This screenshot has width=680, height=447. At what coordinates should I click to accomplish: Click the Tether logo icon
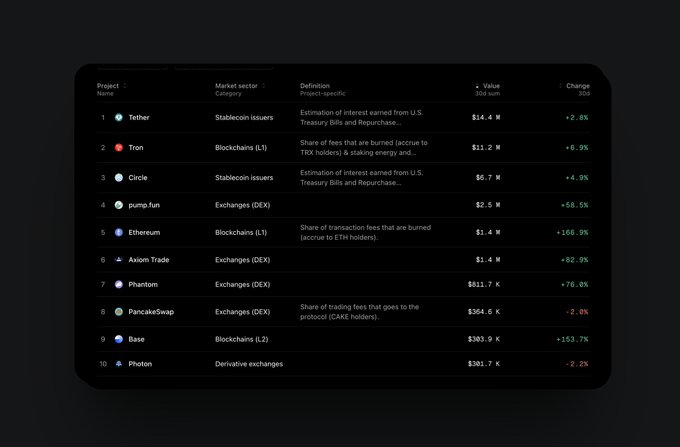(118, 117)
